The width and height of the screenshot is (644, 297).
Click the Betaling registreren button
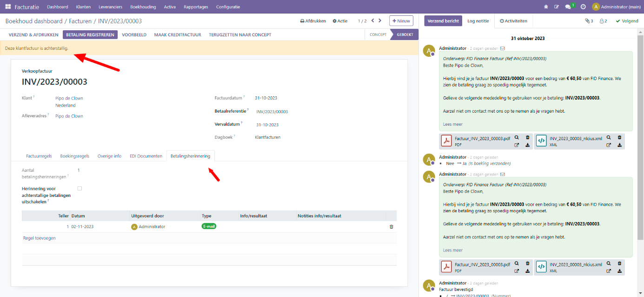coord(90,35)
